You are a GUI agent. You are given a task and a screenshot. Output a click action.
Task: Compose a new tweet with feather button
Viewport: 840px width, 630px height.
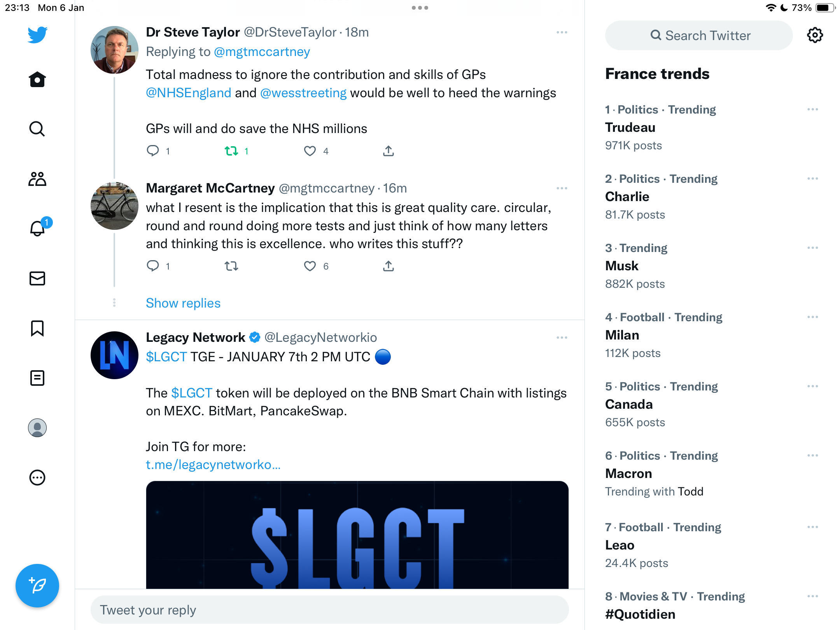pos(37,586)
